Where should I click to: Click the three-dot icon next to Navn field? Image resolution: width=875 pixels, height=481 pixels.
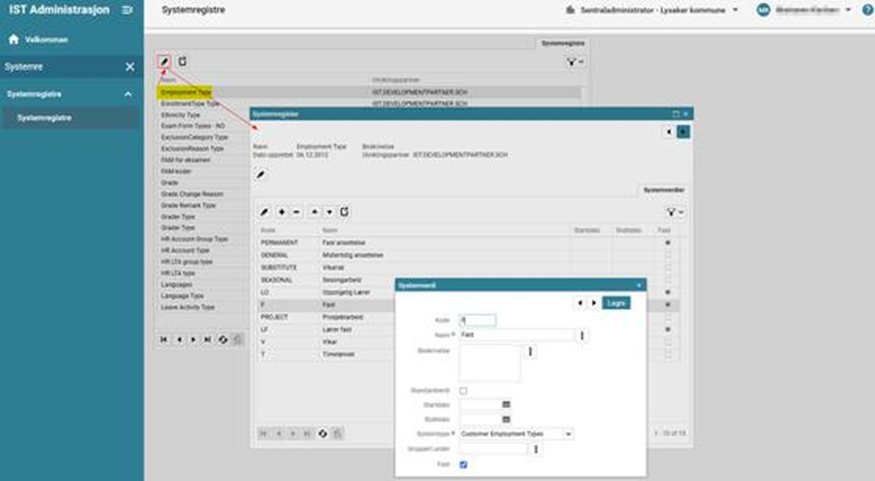pos(583,335)
